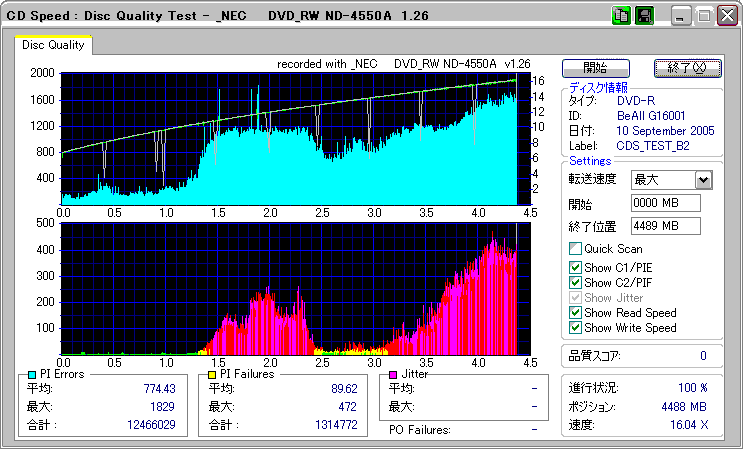Screen dimensions: 743x449
Task: Minimize the CD Speed window
Action: tap(681, 17)
